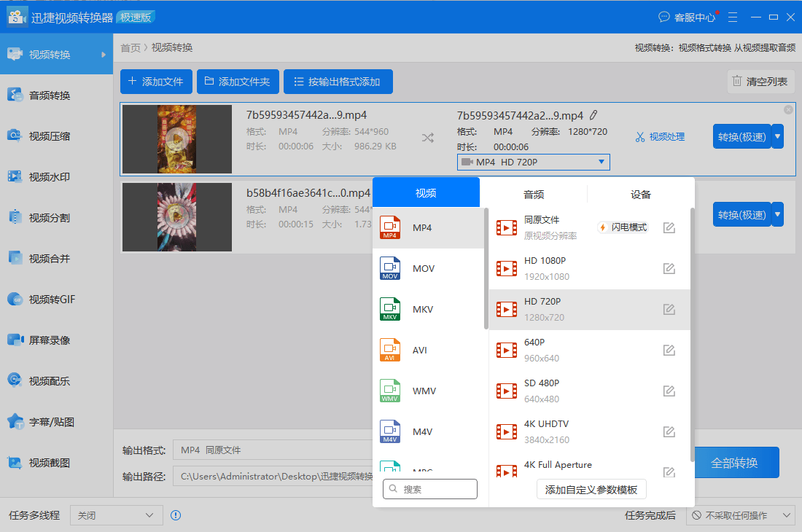Click 添加自定义参数模板 button
This screenshot has height=532, width=802.
click(x=591, y=490)
